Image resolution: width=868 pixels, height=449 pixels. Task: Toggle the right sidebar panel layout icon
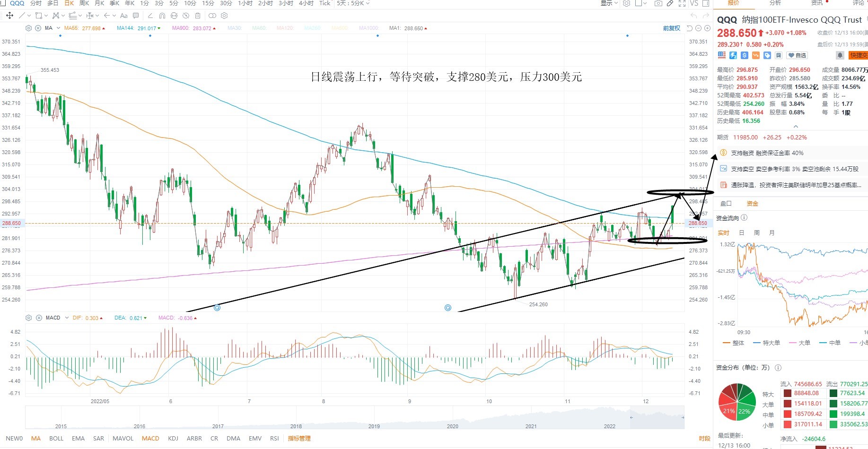click(706, 3)
